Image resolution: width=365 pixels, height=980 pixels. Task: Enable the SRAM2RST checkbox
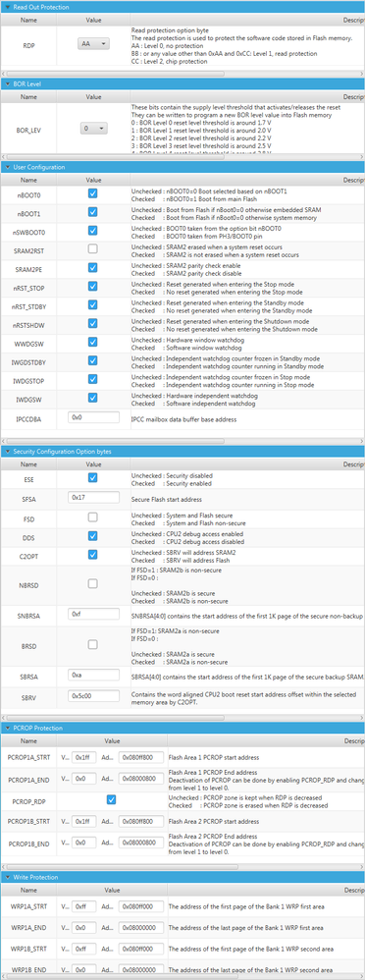92,249
